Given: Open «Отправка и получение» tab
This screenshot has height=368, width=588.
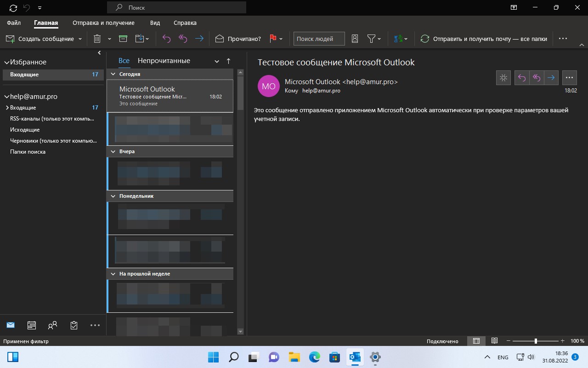Looking at the screenshot, I should 103,23.
